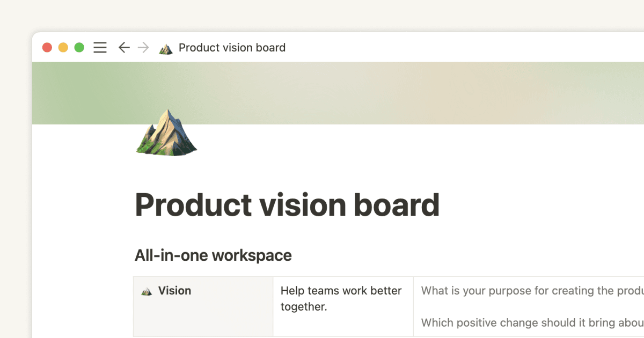
Task: Click the forward navigation arrow
Action: (x=143, y=47)
